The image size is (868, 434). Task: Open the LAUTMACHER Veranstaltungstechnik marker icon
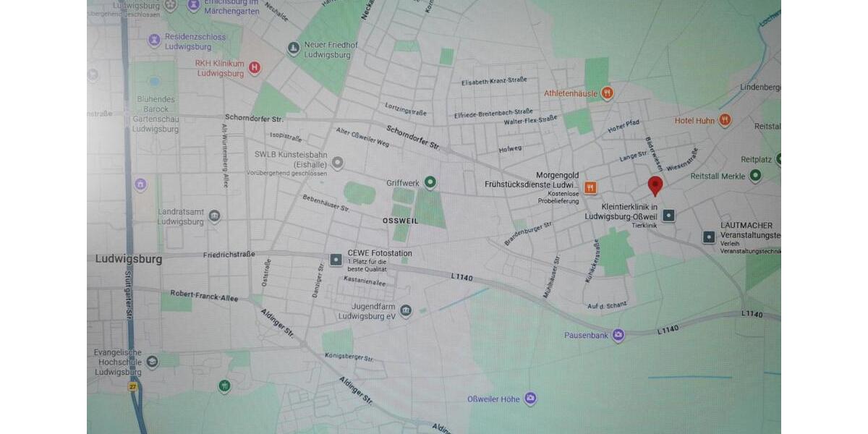(709, 237)
